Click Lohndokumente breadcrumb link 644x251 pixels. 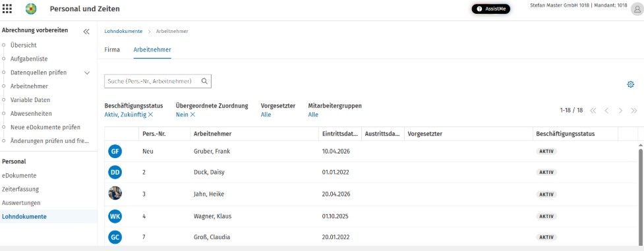pyautogui.click(x=124, y=31)
